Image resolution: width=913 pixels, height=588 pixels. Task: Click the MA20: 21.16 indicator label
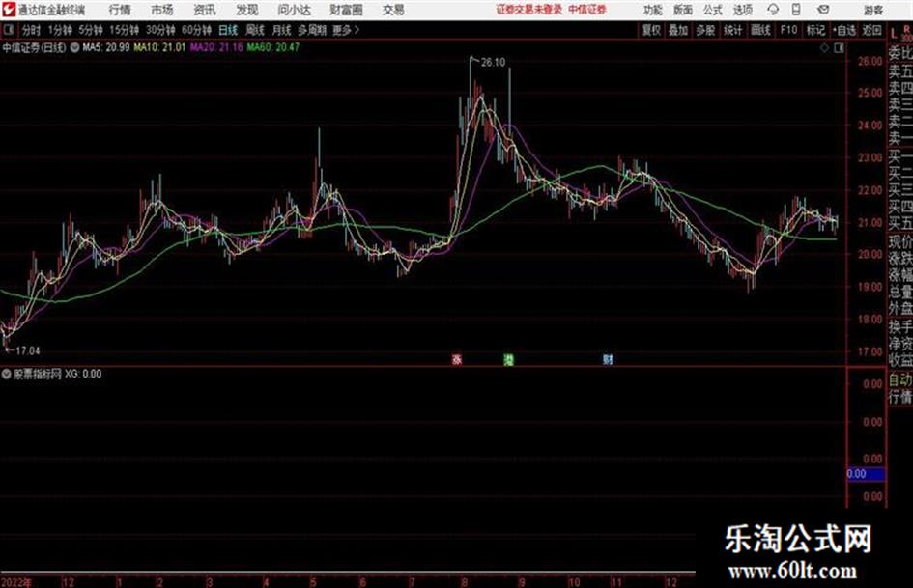click(x=216, y=47)
